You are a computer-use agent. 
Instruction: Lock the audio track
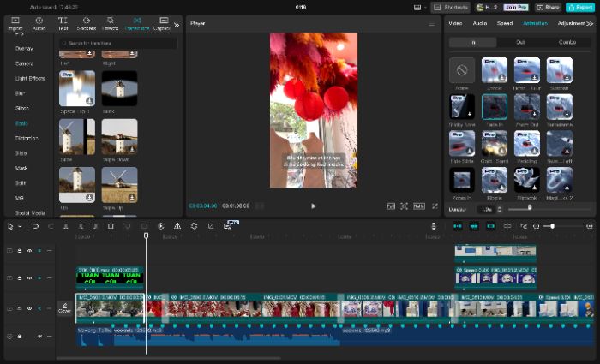pyautogui.click(x=20, y=337)
